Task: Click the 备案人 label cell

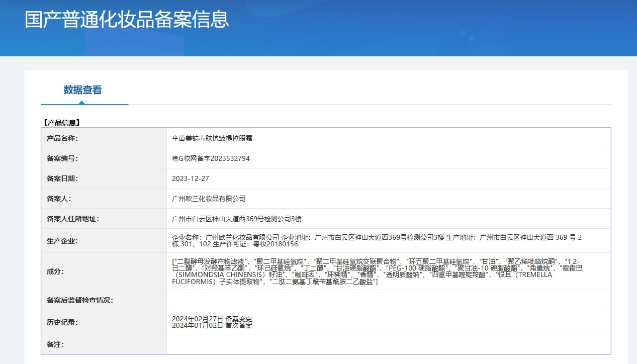Action: [x=104, y=199]
